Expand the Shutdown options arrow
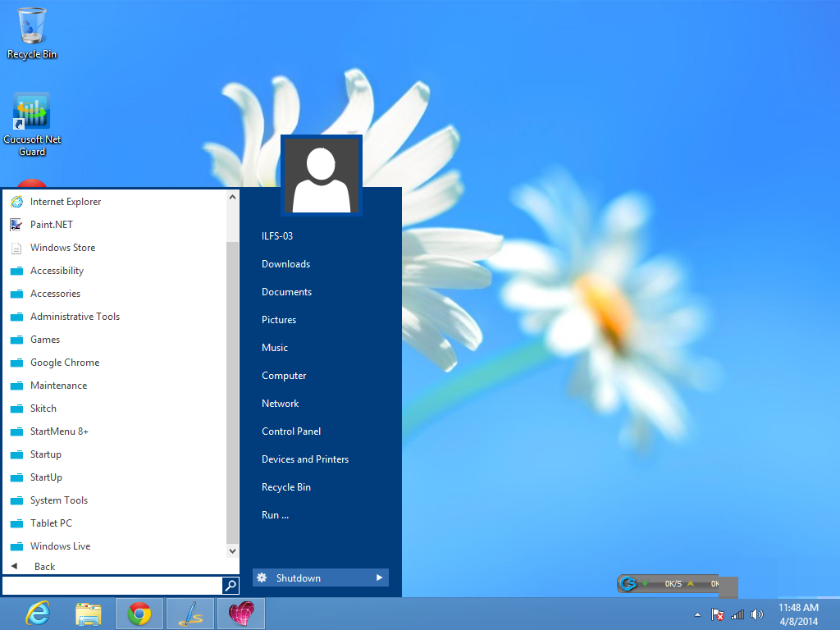The width and height of the screenshot is (840, 630). tap(379, 578)
